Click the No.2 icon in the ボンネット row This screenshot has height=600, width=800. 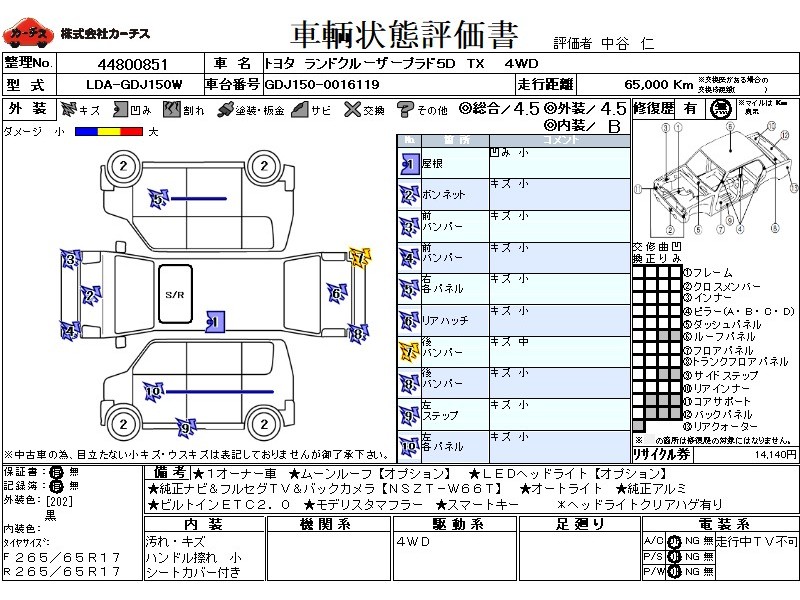(409, 195)
